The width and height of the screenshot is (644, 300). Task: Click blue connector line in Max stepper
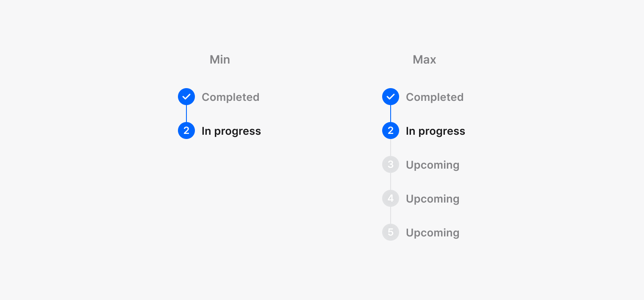pyautogui.click(x=391, y=114)
